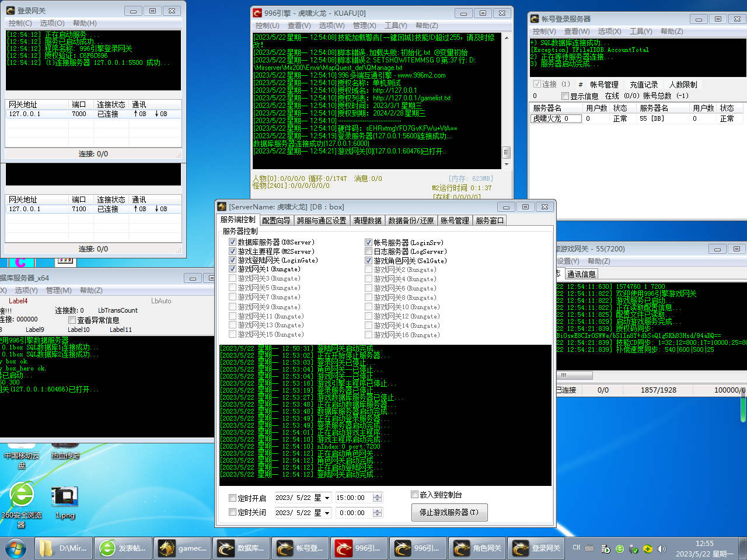
Task: Switch to the 数据备份/还原 tab
Action: pos(411,220)
